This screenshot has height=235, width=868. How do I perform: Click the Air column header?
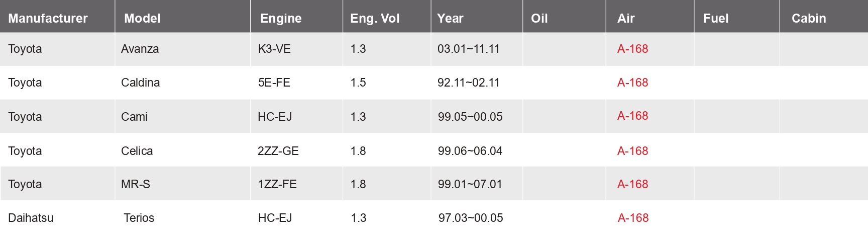(x=626, y=19)
